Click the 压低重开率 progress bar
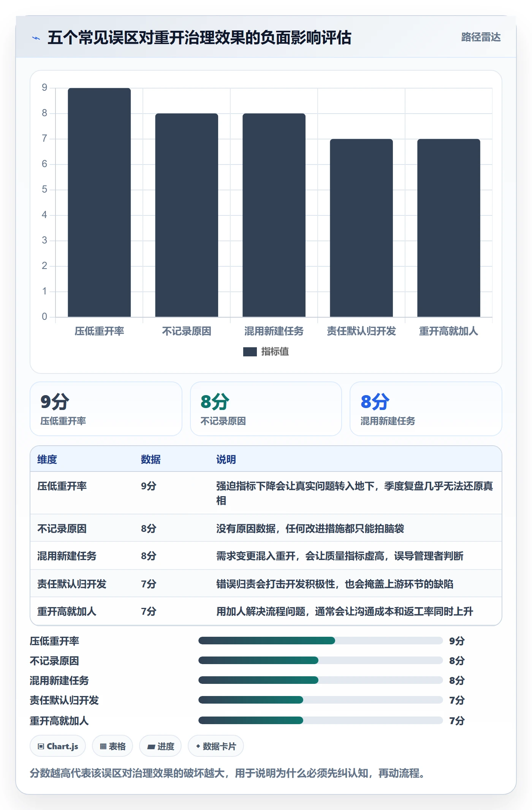532x810 pixels. click(321, 641)
